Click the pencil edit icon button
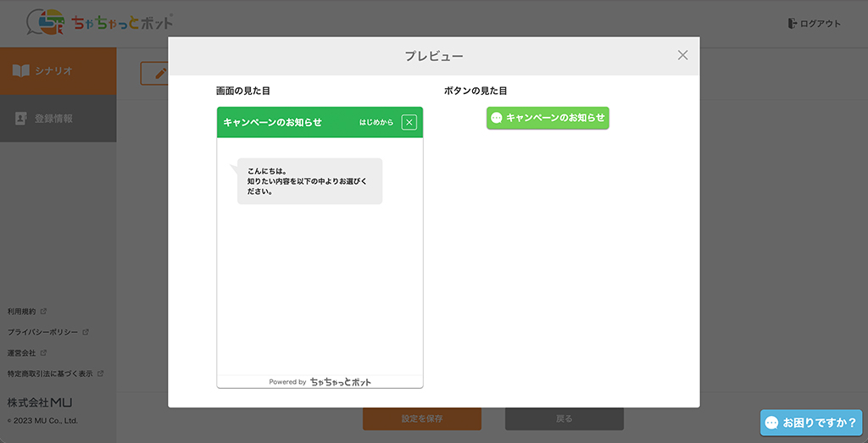The width and height of the screenshot is (868, 443). 154,74
